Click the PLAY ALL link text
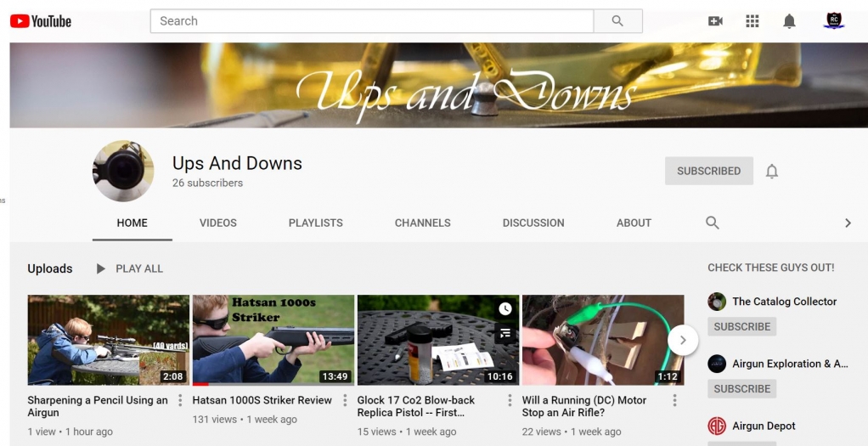 click(x=139, y=268)
